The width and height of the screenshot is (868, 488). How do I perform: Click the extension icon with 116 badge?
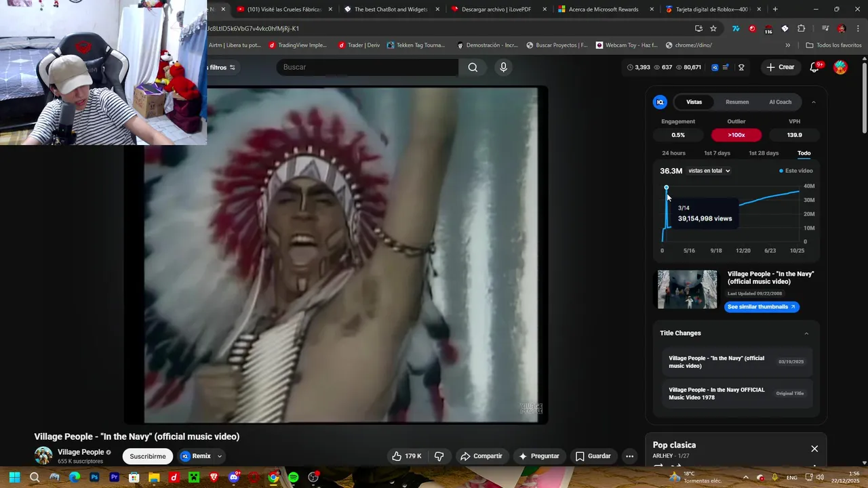(768, 29)
